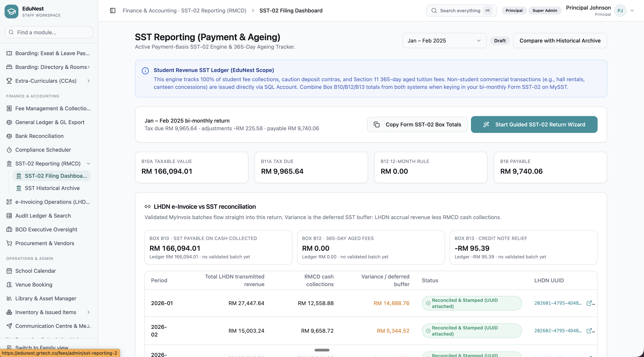Click the Procurement & Vendors cart icon

[x=9, y=243]
